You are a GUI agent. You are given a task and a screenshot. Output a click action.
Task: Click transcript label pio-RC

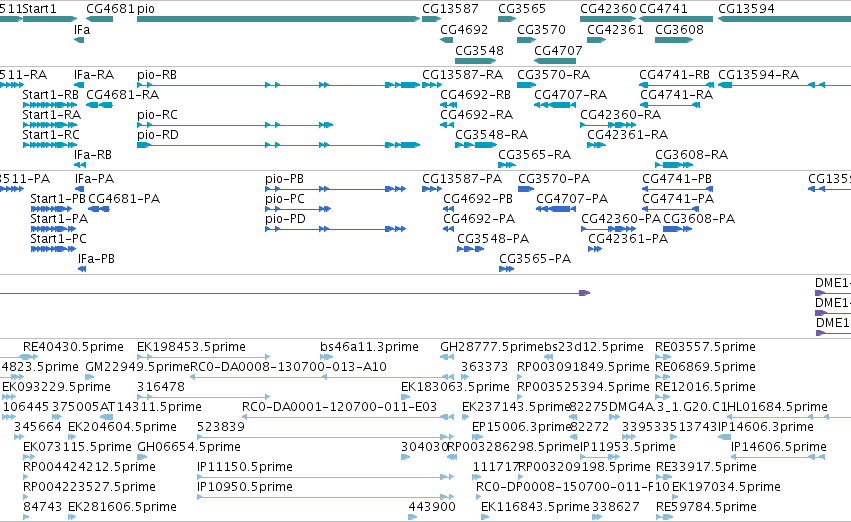[157, 114]
